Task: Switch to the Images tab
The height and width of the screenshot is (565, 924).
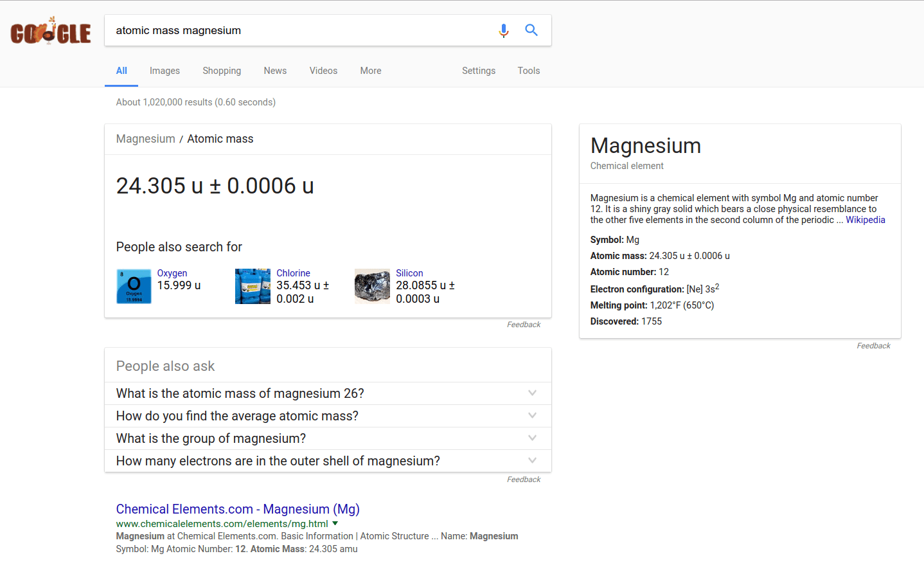Action: [164, 71]
